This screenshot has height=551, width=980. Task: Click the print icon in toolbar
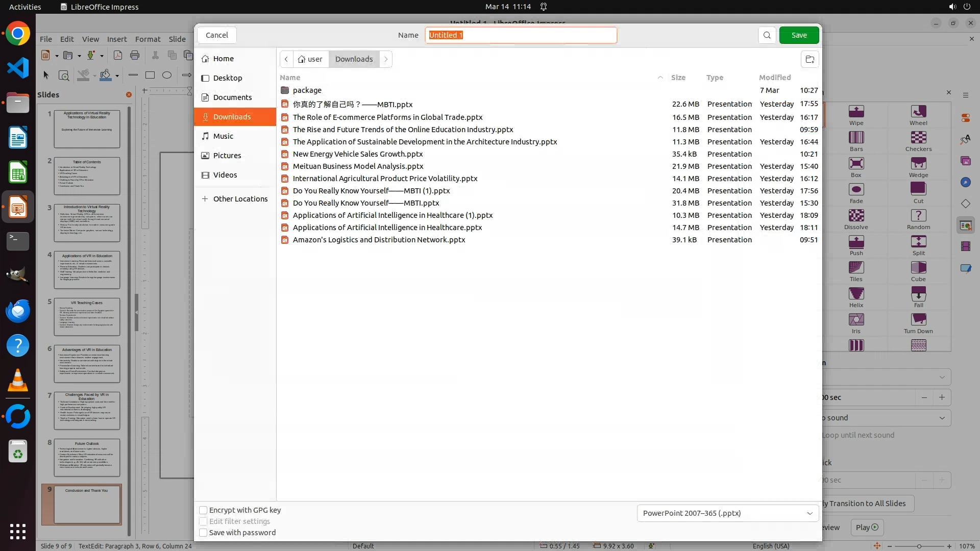(135, 55)
